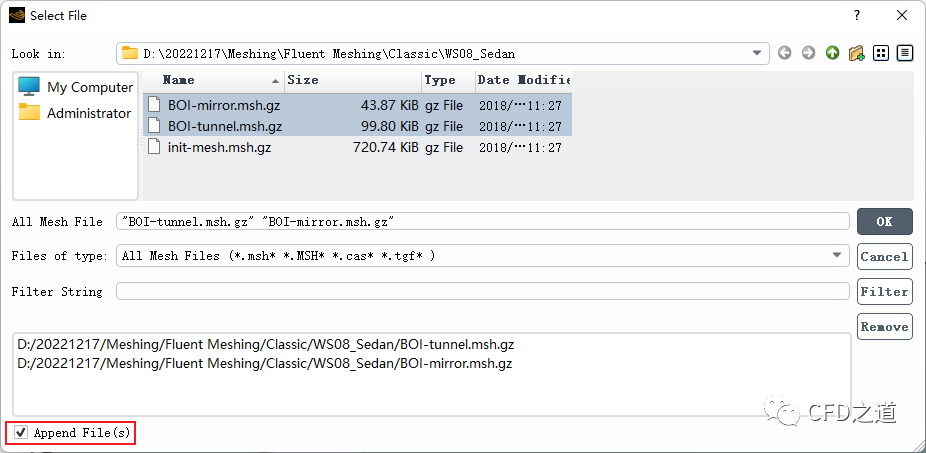The width and height of the screenshot is (926, 453).
Task: Toggle the Append File(s) checkbox
Action: 22,433
